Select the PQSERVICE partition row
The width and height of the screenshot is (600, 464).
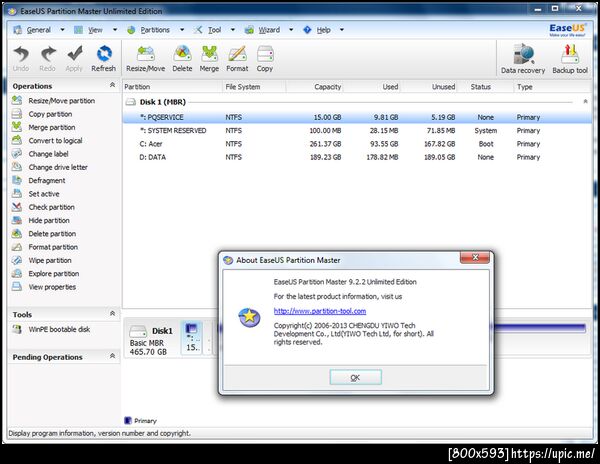(357, 117)
